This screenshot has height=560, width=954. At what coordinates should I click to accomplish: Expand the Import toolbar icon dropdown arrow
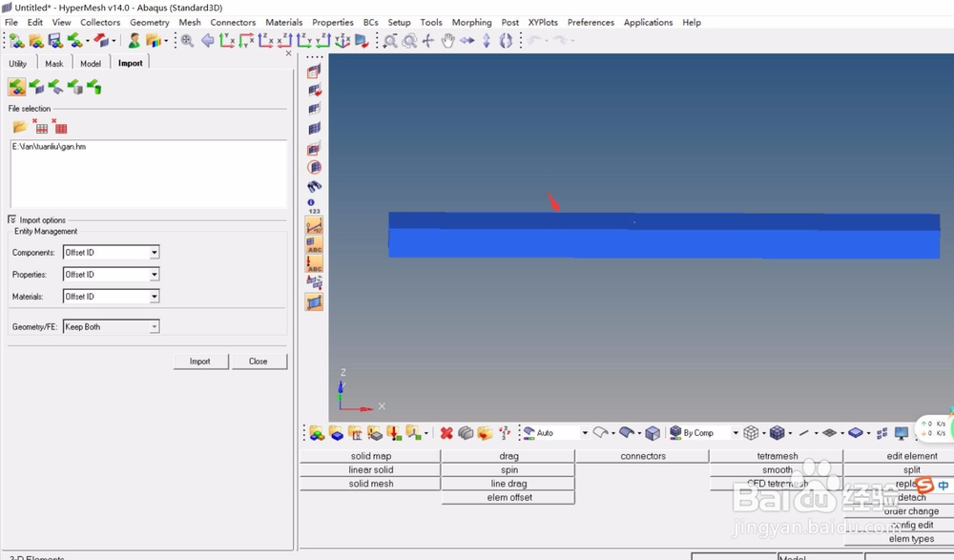click(88, 41)
